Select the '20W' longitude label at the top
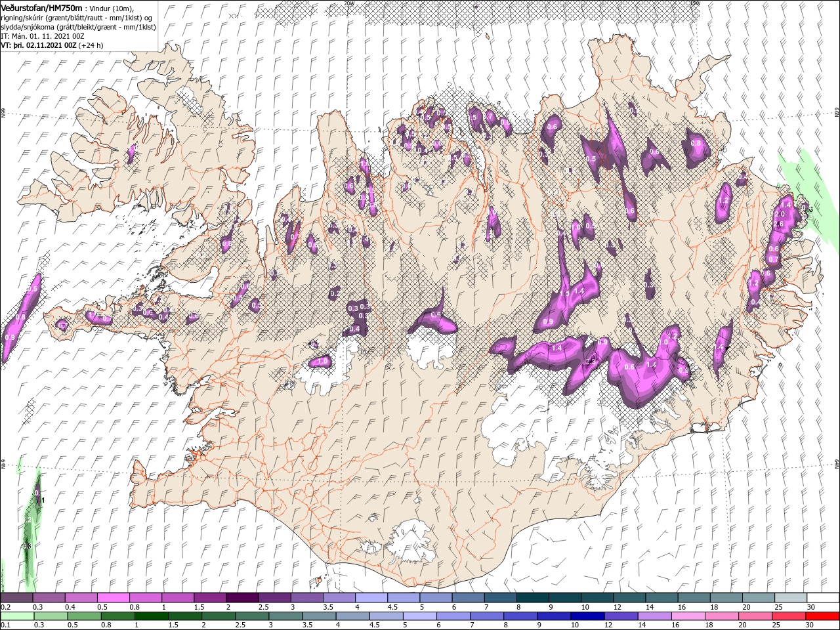 point(348,3)
